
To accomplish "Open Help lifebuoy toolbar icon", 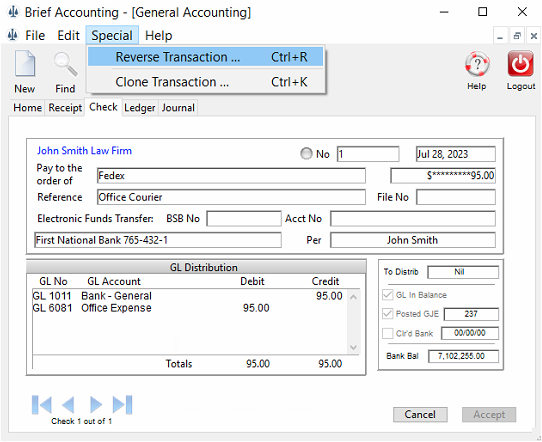I will tap(477, 64).
